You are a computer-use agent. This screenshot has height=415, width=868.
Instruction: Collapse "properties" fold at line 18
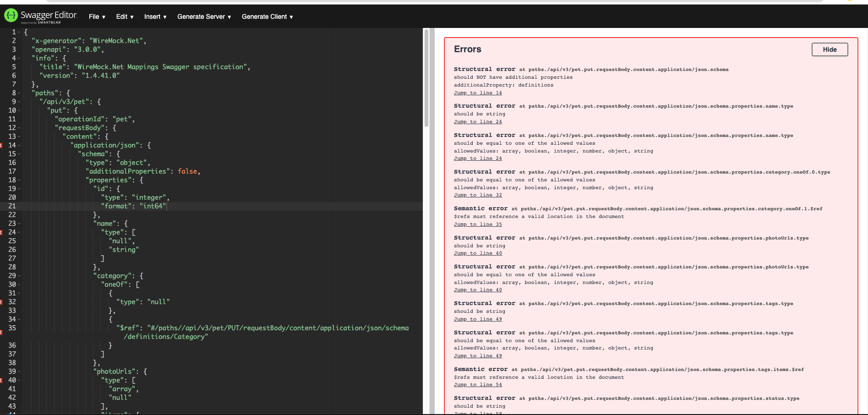click(19, 180)
